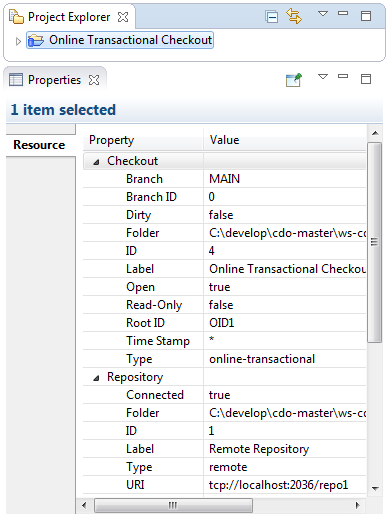This screenshot has height=520, width=388.
Task: Select the Resource tab
Action: [x=39, y=145]
